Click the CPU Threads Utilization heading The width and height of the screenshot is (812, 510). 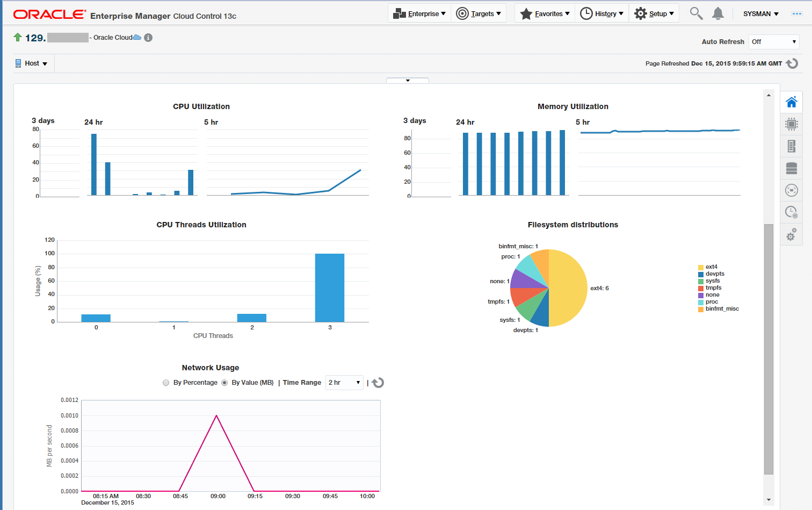[x=201, y=225]
